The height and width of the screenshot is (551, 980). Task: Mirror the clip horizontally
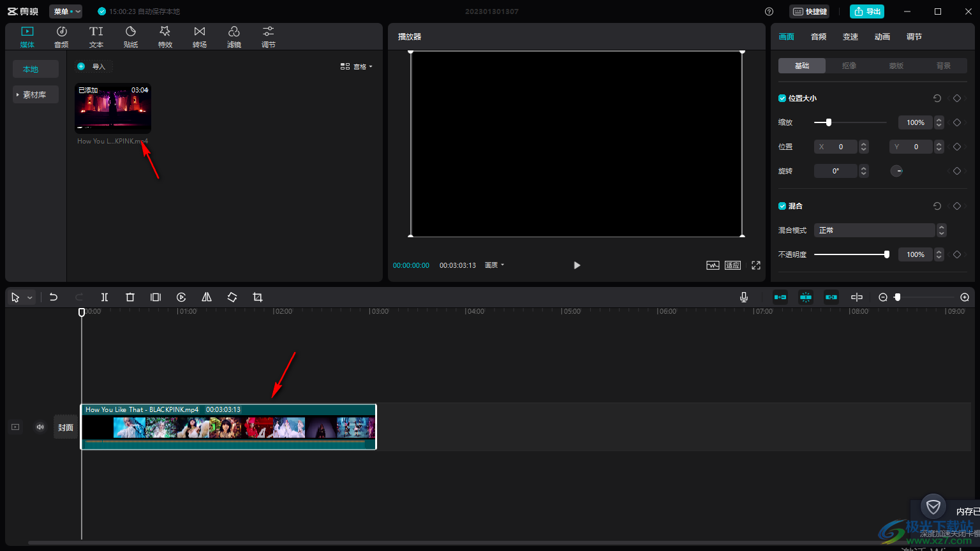[207, 297]
